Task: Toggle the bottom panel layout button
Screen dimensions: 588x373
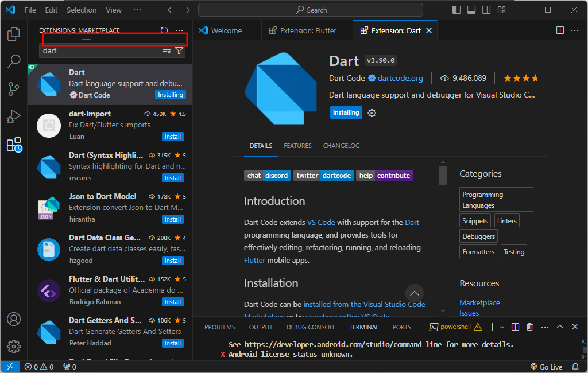Action: click(x=471, y=10)
